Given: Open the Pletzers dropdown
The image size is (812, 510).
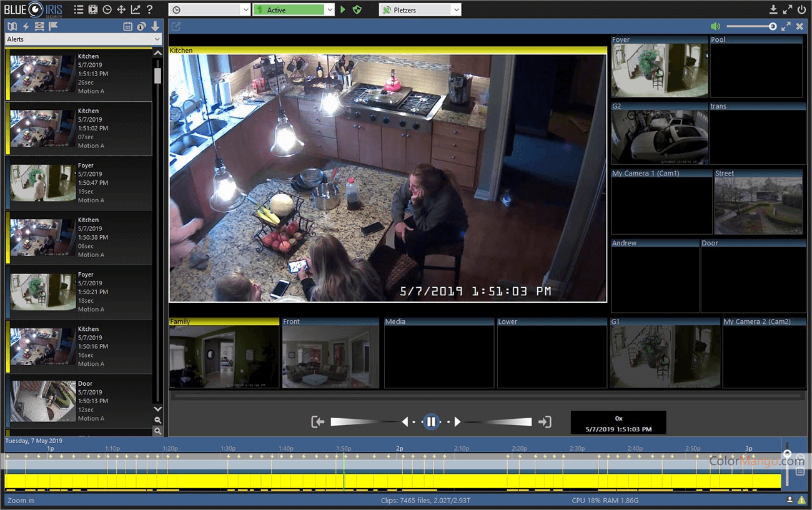Looking at the screenshot, I should (x=420, y=10).
